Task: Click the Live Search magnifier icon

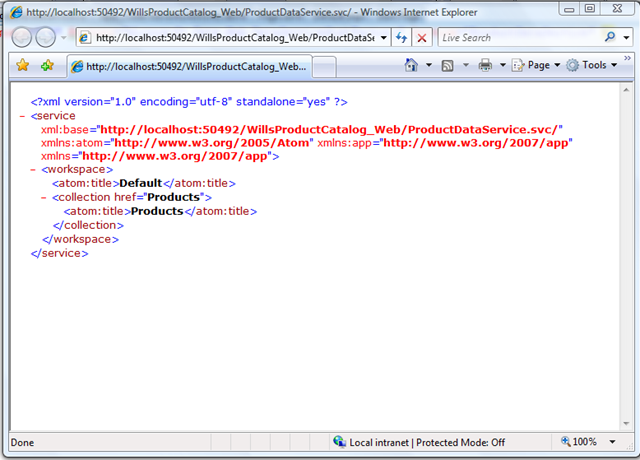Action: 611,37
